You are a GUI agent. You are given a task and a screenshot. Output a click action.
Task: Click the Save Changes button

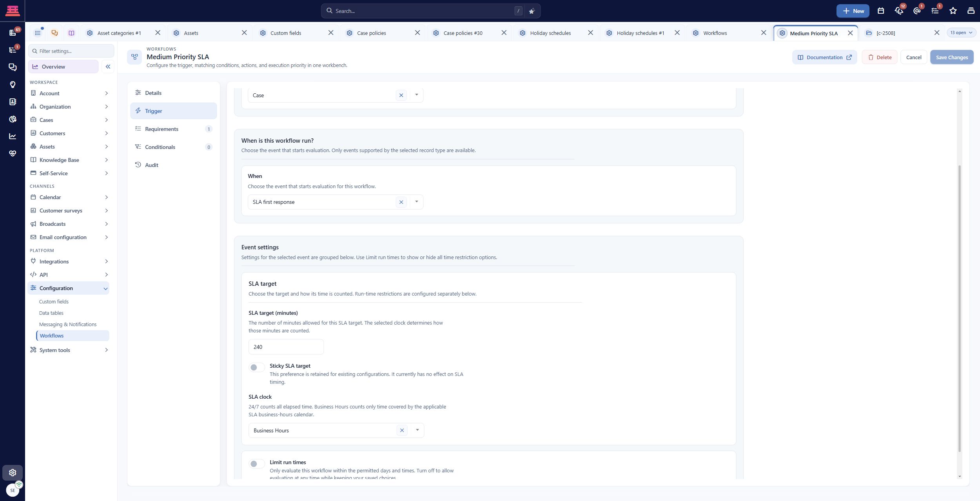(952, 57)
